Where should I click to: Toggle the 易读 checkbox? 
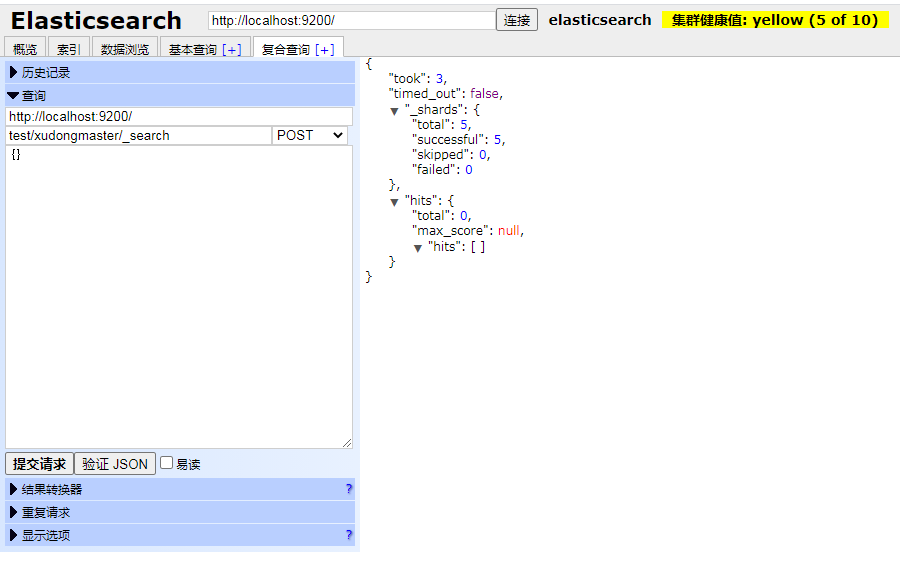(166, 463)
